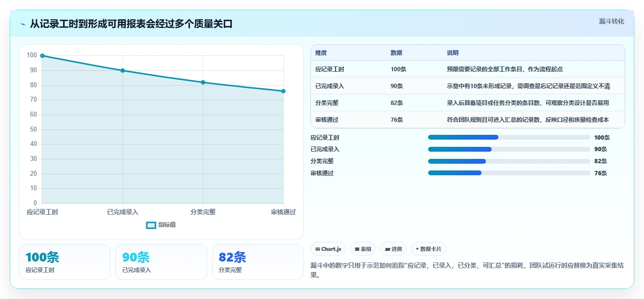The image size is (644, 299).
Task: Click the 分类完整 data point at 82
Action: click(x=203, y=82)
